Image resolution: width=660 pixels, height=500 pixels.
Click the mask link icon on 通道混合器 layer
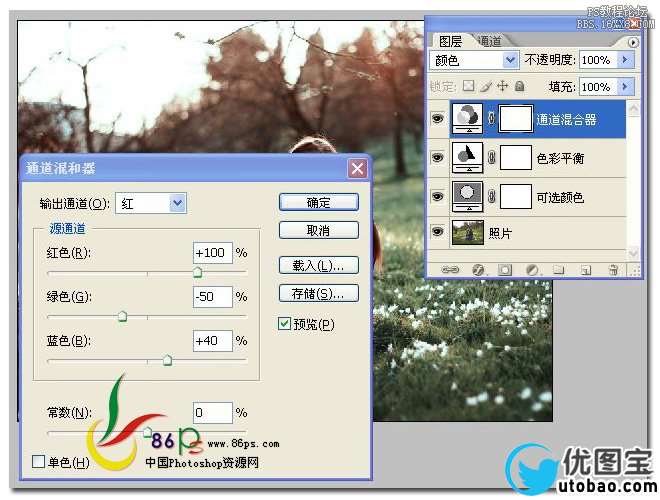[491, 118]
